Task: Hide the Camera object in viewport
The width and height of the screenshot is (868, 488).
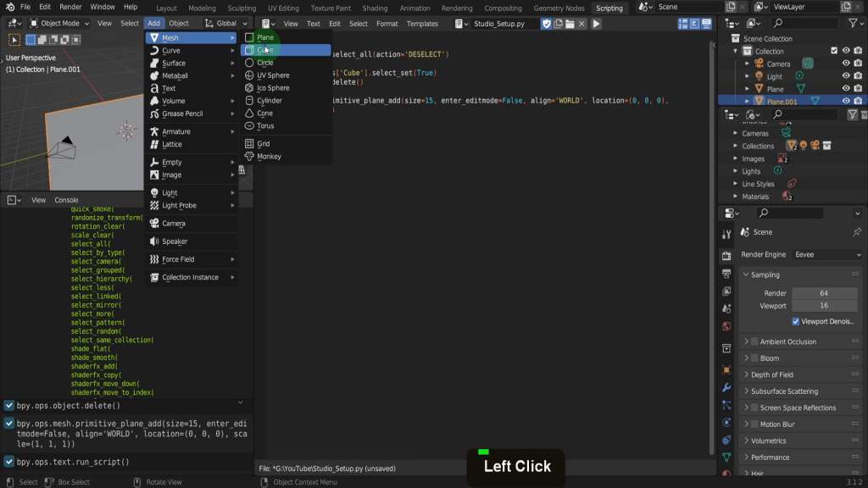Action: click(x=845, y=64)
